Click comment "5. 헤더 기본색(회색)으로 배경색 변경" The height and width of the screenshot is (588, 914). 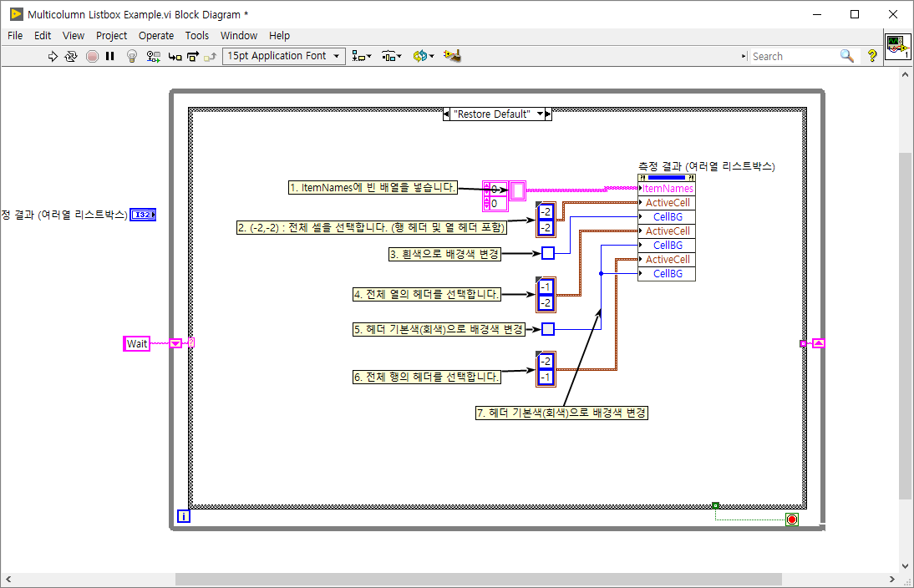(x=439, y=329)
